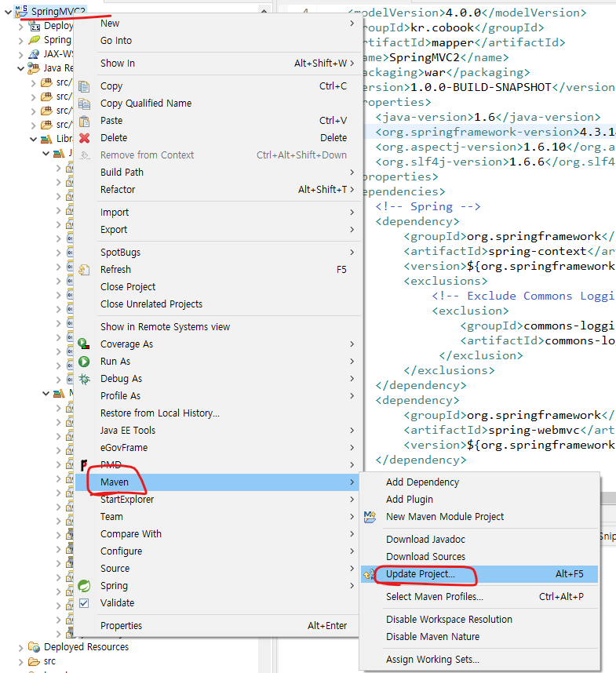Select Download Sources
The height and width of the screenshot is (673, 616).
pyautogui.click(x=479, y=557)
